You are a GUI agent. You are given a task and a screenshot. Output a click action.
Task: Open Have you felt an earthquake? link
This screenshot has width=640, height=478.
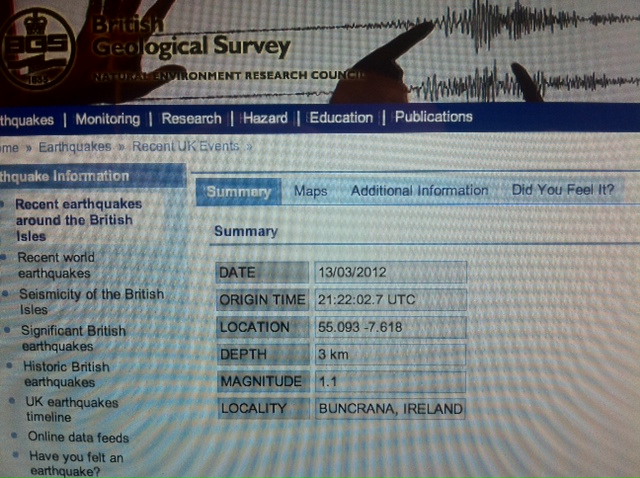pyautogui.click(x=76, y=464)
